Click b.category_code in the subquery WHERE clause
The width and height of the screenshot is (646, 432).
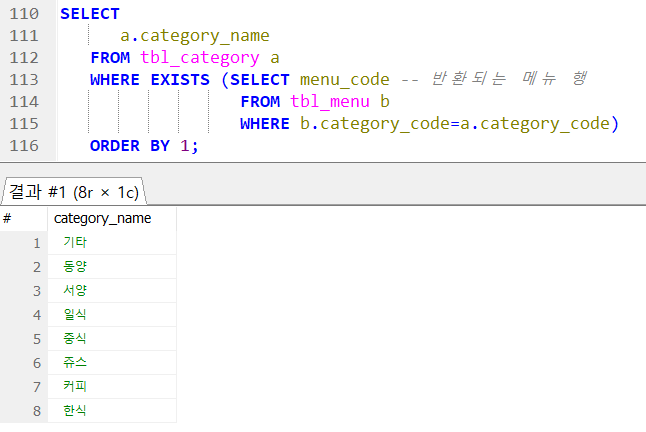(x=374, y=124)
